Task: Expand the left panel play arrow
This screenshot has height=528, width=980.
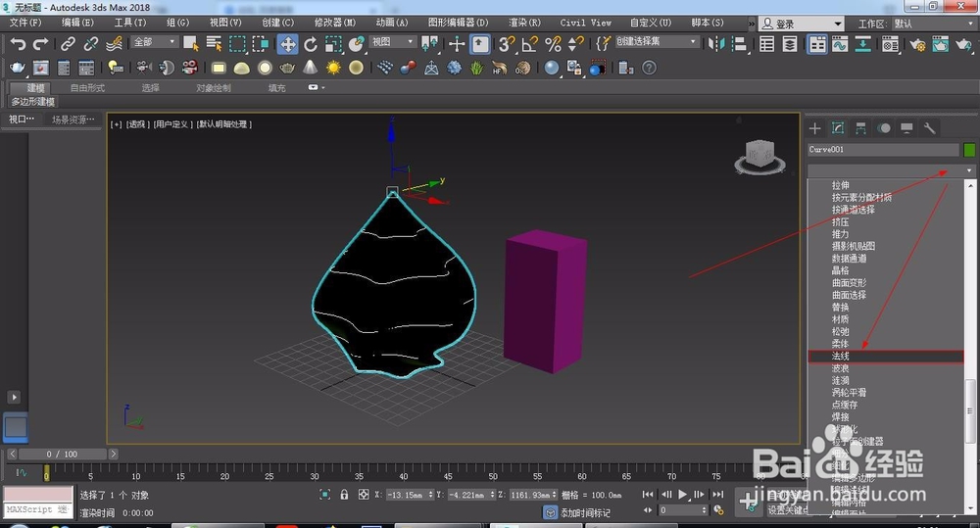Action: [x=14, y=397]
